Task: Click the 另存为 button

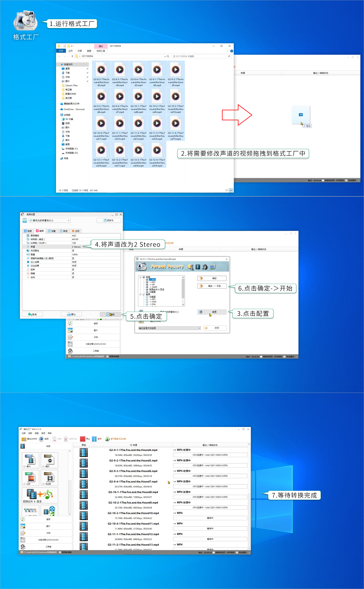Action: coord(109,220)
